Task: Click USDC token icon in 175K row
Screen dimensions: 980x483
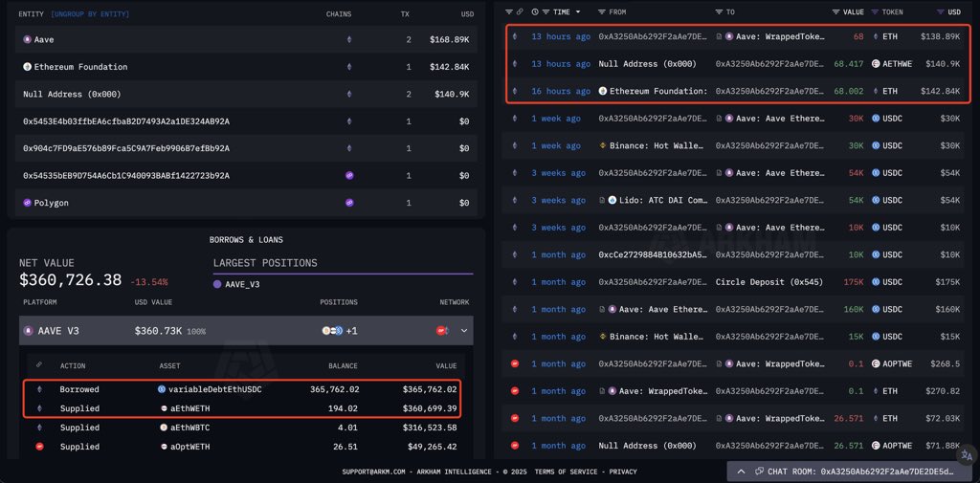Action: click(x=876, y=282)
